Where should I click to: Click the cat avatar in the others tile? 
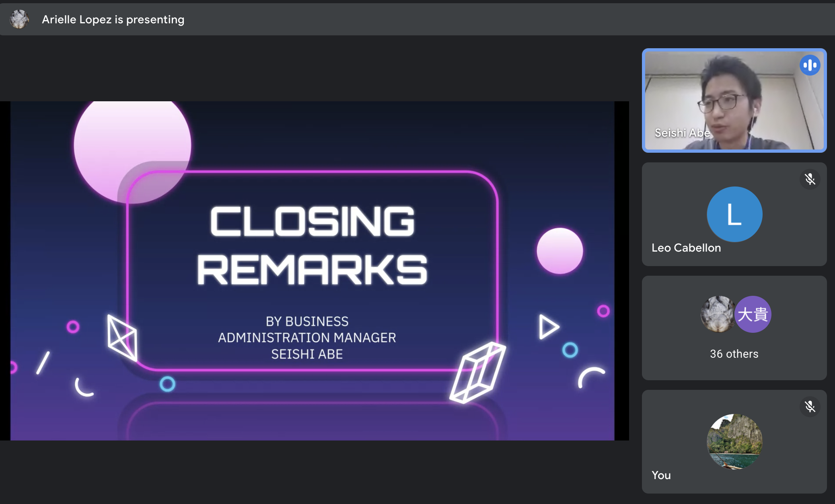[x=718, y=314]
